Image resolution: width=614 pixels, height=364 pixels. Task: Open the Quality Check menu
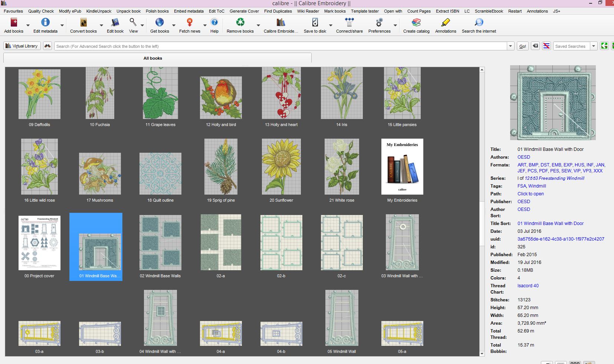pos(41,11)
